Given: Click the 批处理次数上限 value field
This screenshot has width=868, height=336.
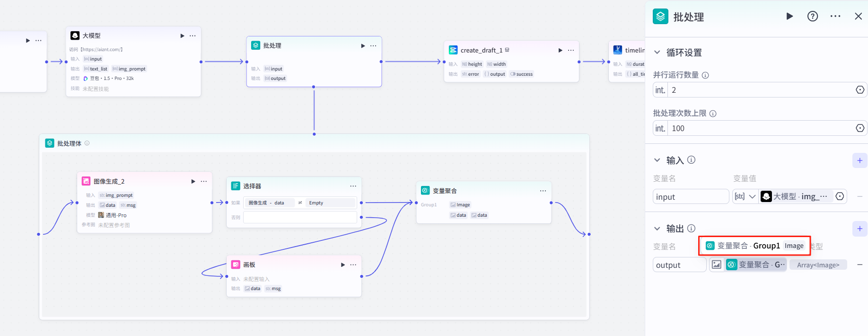Looking at the screenshot, I should click(760, 128).
